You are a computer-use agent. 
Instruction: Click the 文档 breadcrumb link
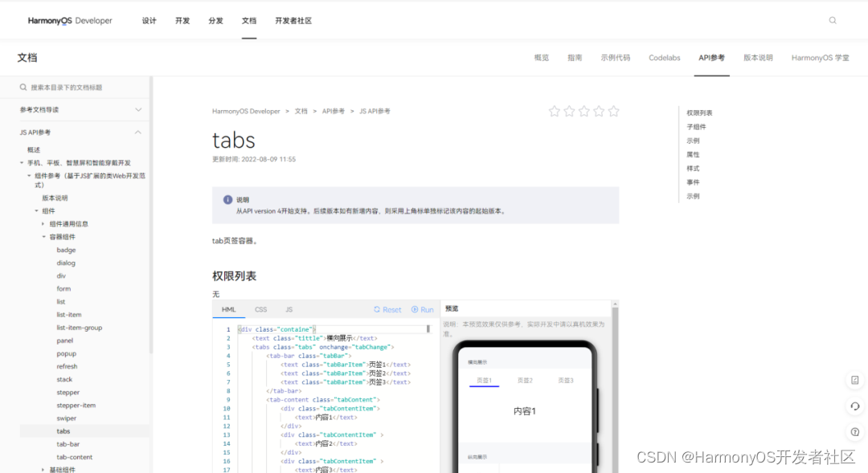tap(301, 111)
